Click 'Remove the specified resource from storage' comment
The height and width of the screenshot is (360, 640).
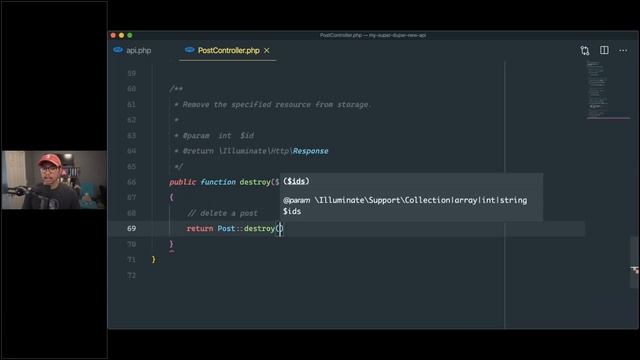click(276, 104)
